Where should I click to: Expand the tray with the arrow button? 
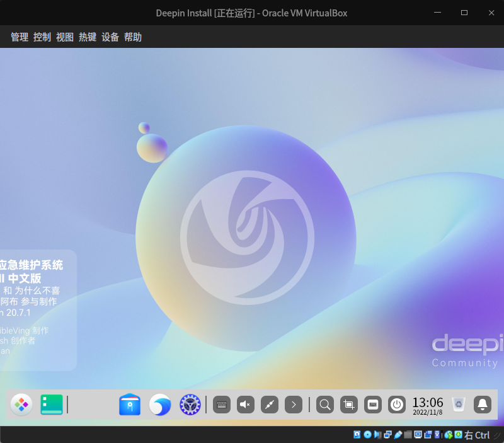pos(294,405)
